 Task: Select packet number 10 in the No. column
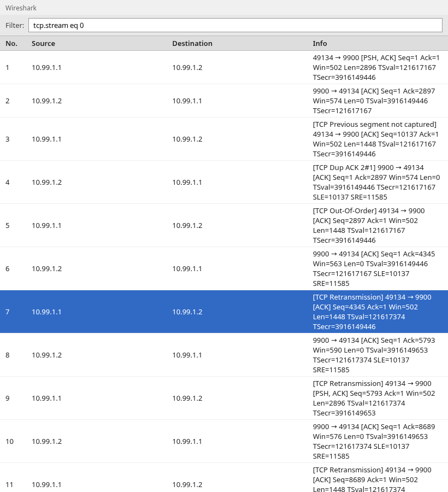pyautogui.click(x=9, y=442)
